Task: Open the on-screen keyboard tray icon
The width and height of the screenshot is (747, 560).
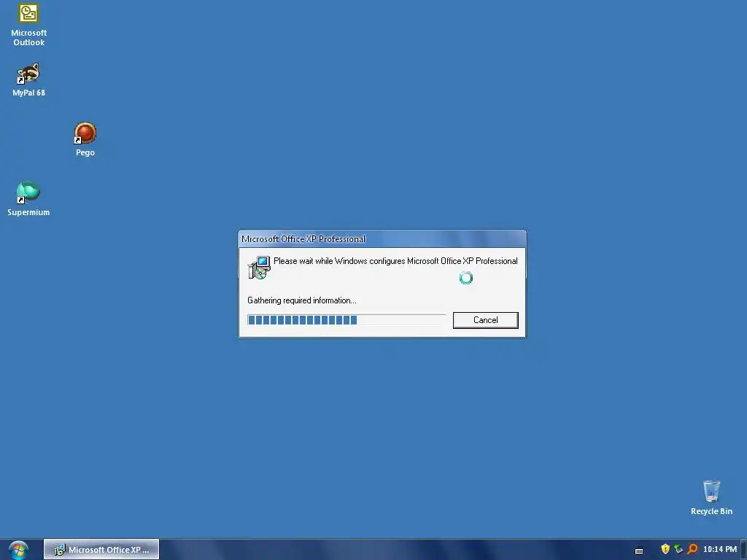Action: click(639, 550)
